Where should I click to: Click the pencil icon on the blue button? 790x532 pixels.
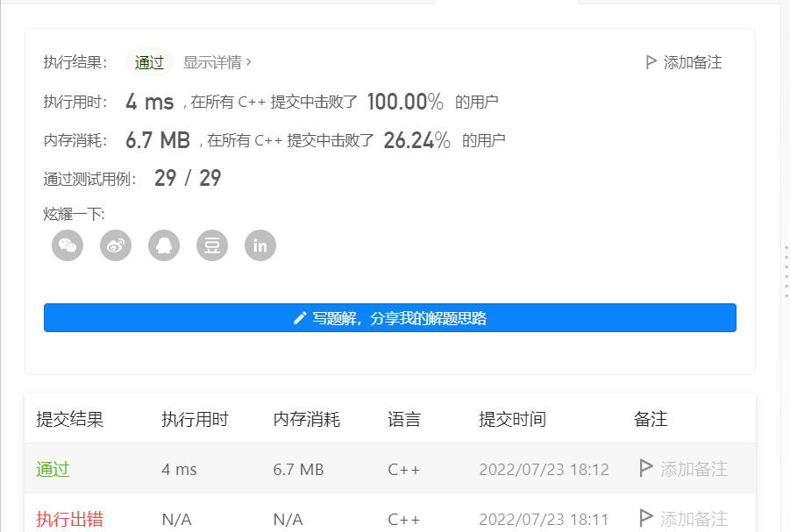pyautogui.click(x=300, y=318)
